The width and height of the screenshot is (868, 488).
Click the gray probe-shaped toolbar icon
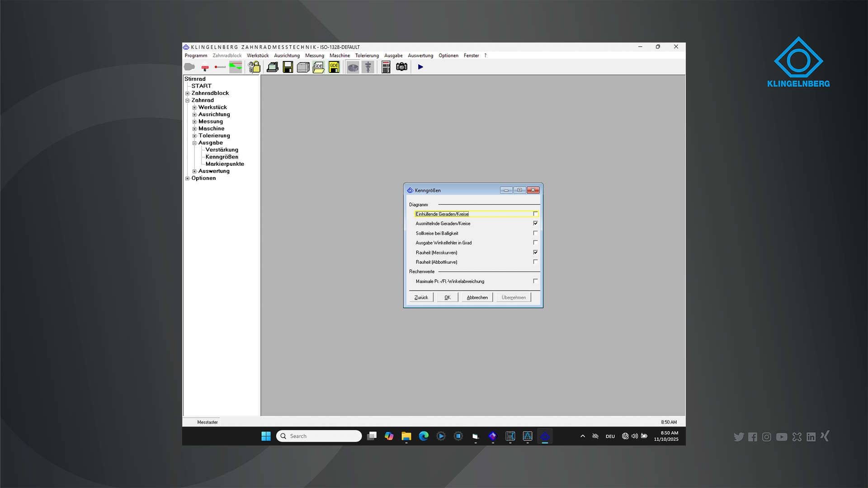coord(189,67)
